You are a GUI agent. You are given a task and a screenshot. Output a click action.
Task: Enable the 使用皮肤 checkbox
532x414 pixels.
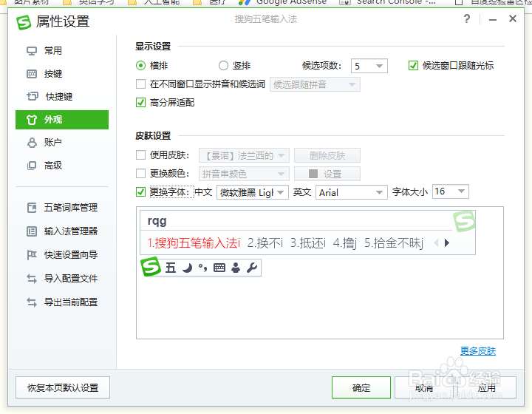pos(140,155)
